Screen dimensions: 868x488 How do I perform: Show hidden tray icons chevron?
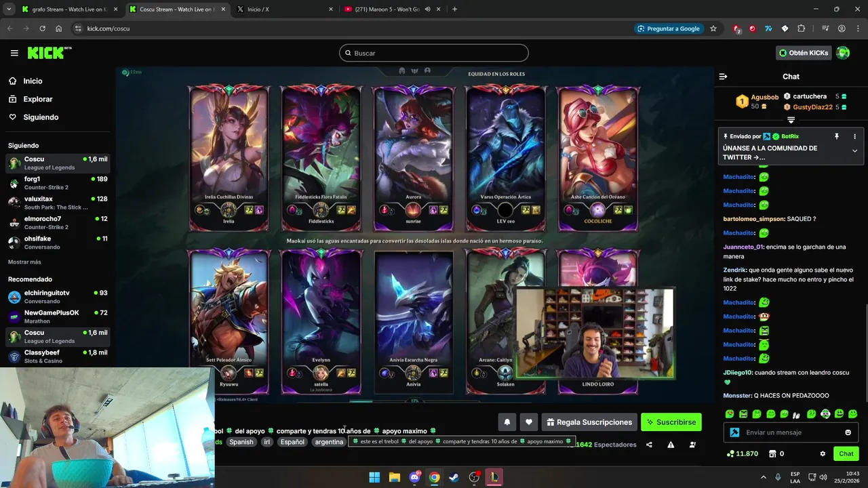click(x=763, y=477)
